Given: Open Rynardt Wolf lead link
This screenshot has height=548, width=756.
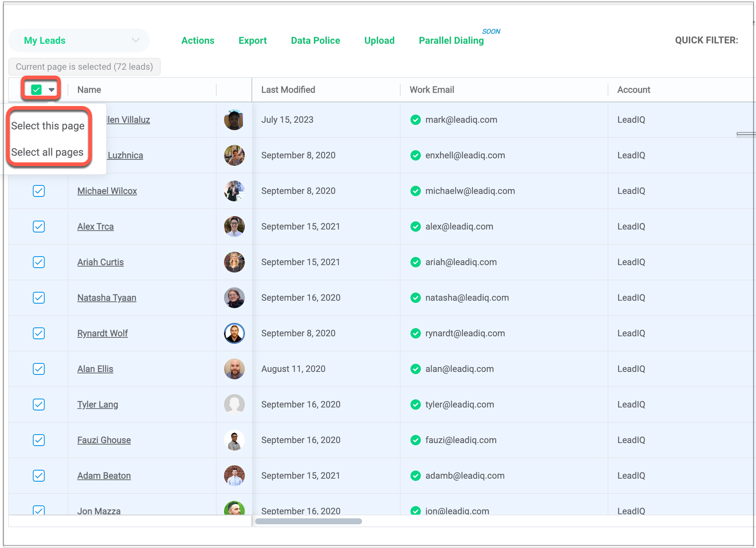Looking at the screenshot, I should 102,333.
